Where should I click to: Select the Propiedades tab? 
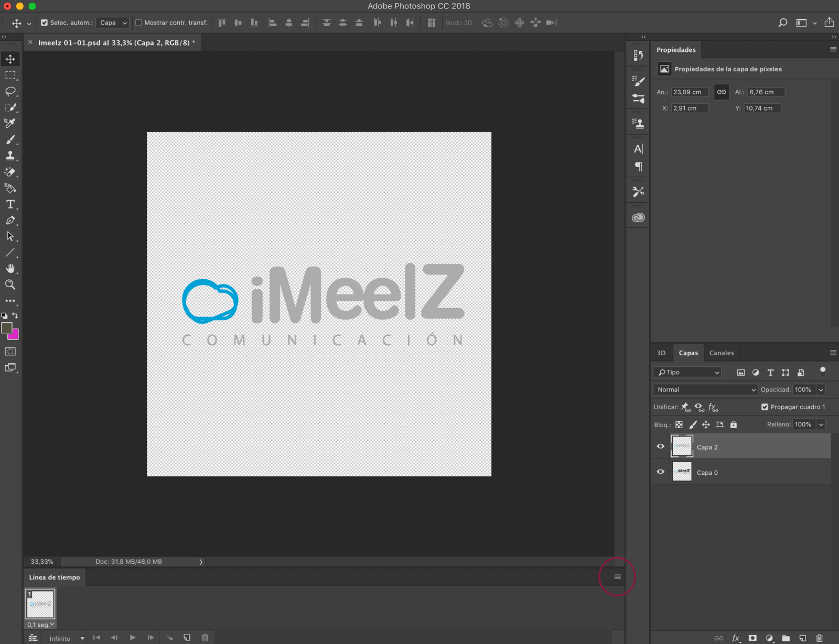[676, 50]
